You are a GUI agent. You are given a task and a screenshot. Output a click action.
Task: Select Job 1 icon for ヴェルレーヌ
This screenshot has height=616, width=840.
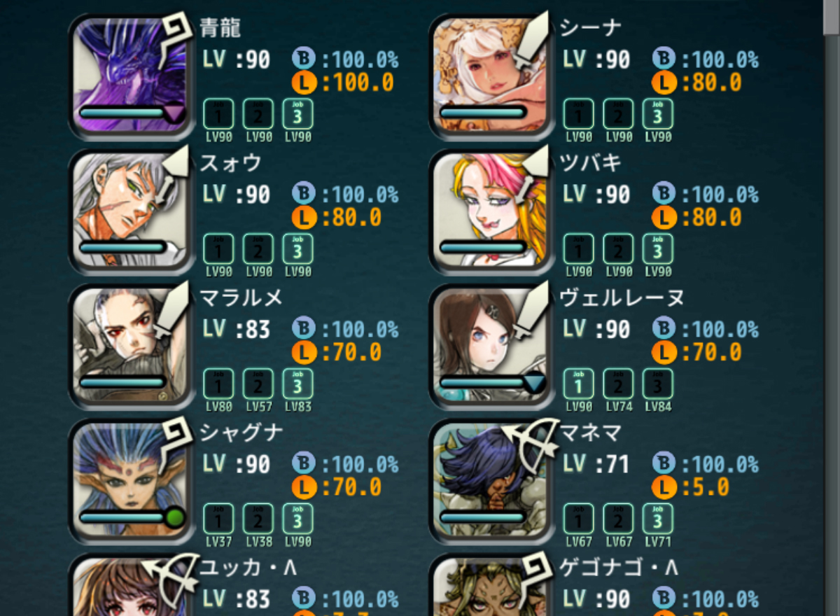tap(578, 384)
